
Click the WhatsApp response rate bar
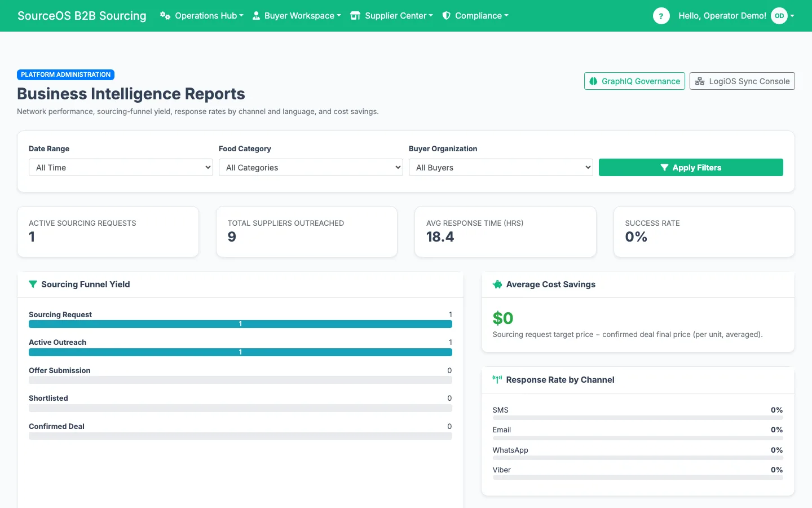(x=638, y=458)
